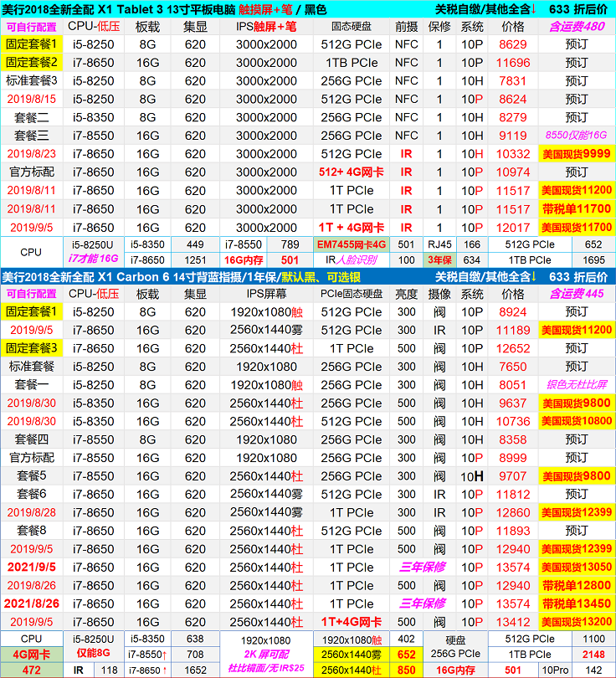Click the 套餐一 row label
The image size is (616, 678).
coord(32,385)
